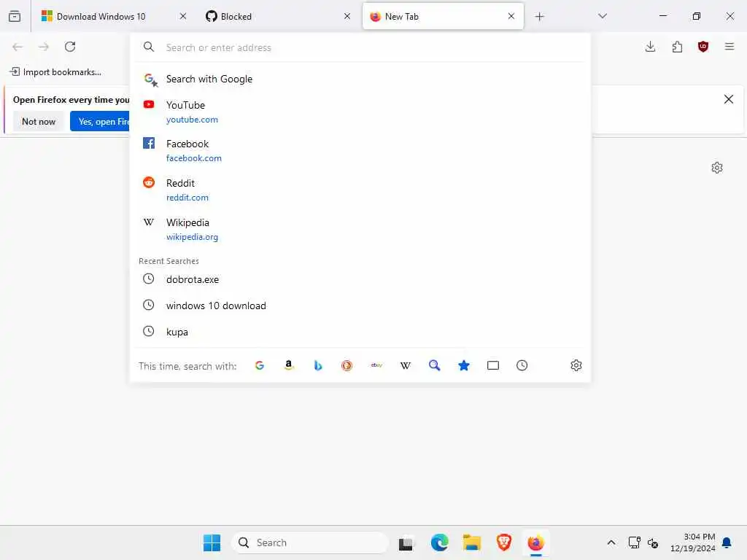Reload the current page
Viewport: 747px width, 560px height.
pyautogui.click(x=70, y=47)
